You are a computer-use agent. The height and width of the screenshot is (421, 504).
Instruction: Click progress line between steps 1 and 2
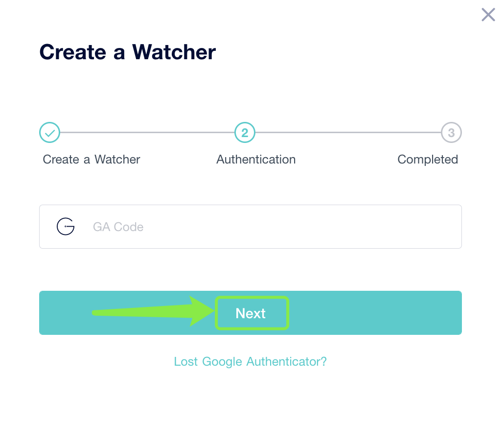(147, 132)
